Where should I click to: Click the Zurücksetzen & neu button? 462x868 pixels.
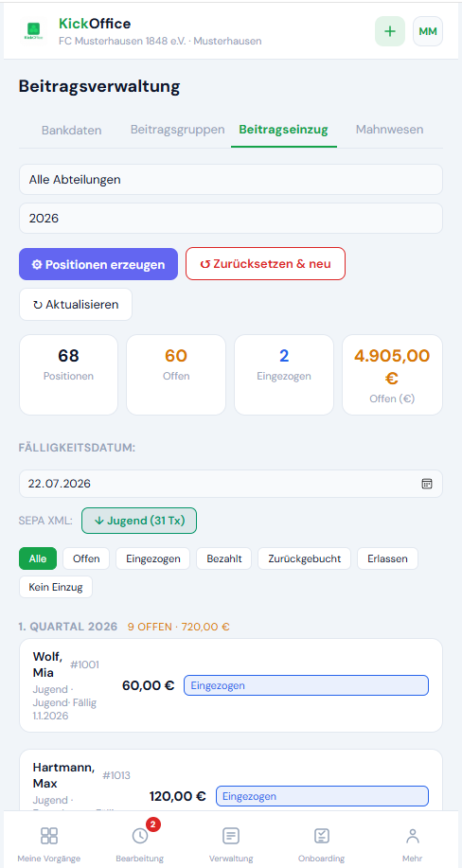click(265, 263)
